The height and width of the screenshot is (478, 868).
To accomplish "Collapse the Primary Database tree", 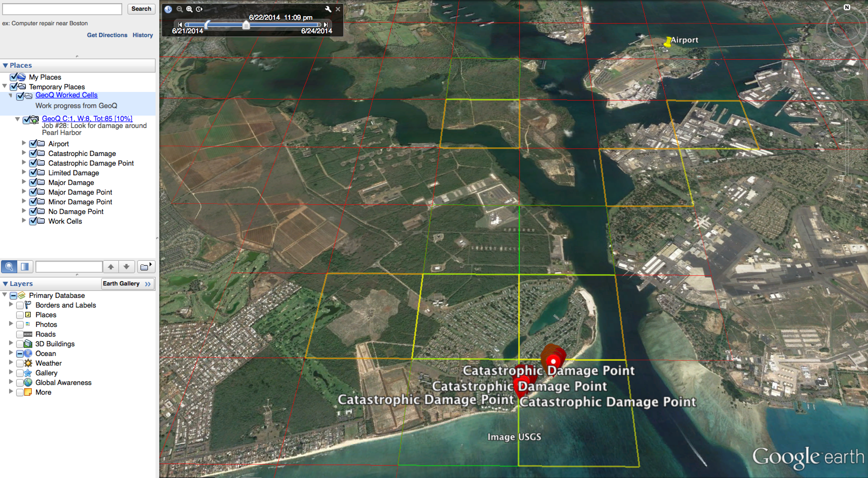I will click(x=4, y=295).
